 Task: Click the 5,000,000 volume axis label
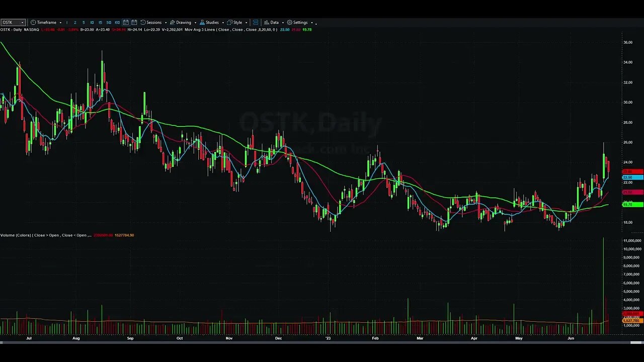pos(632,292)
